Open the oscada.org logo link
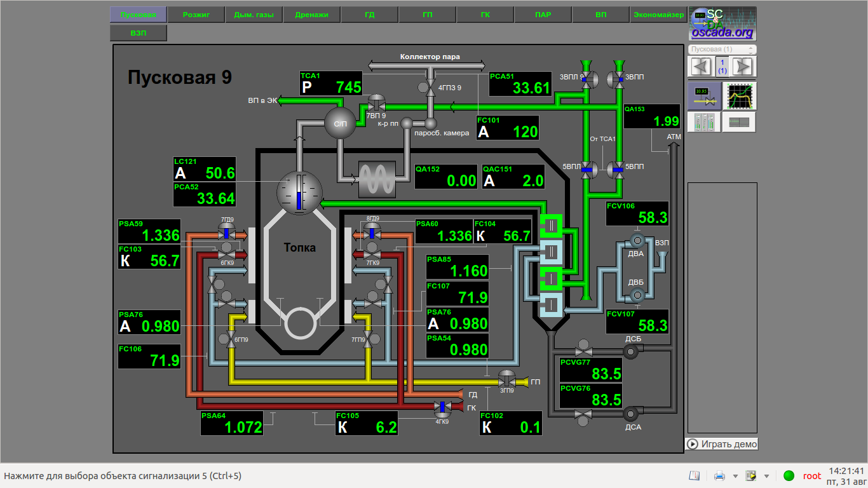Viewport: 868px width, 488px height. point(722,24)
